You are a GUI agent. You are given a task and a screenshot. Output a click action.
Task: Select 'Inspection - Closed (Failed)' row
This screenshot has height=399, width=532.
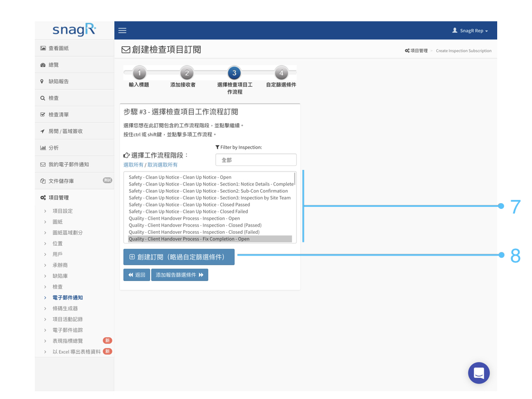tap(210, 232)
